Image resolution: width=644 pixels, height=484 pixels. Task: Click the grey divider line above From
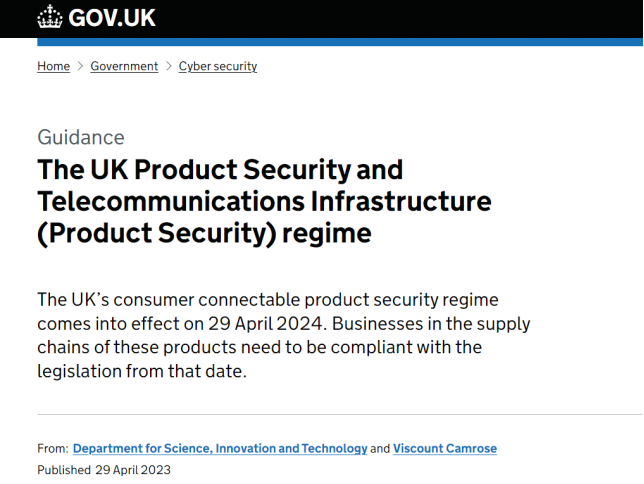pyautogui.click(x=340, y=415)
